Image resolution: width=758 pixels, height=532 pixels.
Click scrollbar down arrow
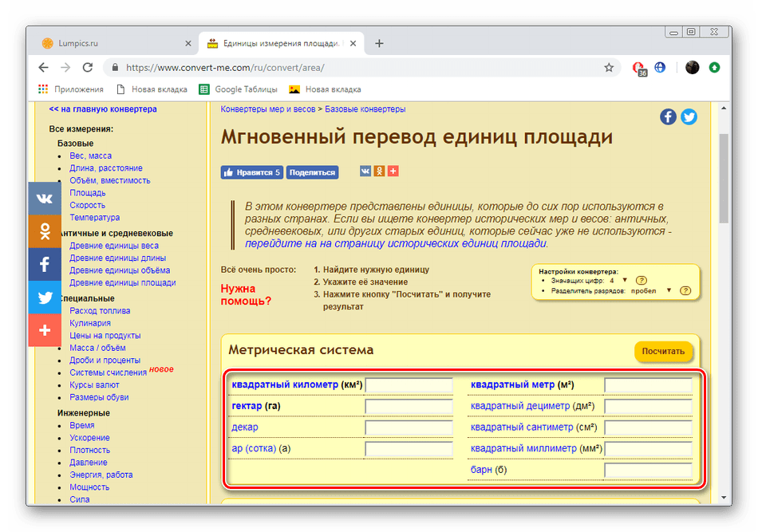(x=724, y=497)
